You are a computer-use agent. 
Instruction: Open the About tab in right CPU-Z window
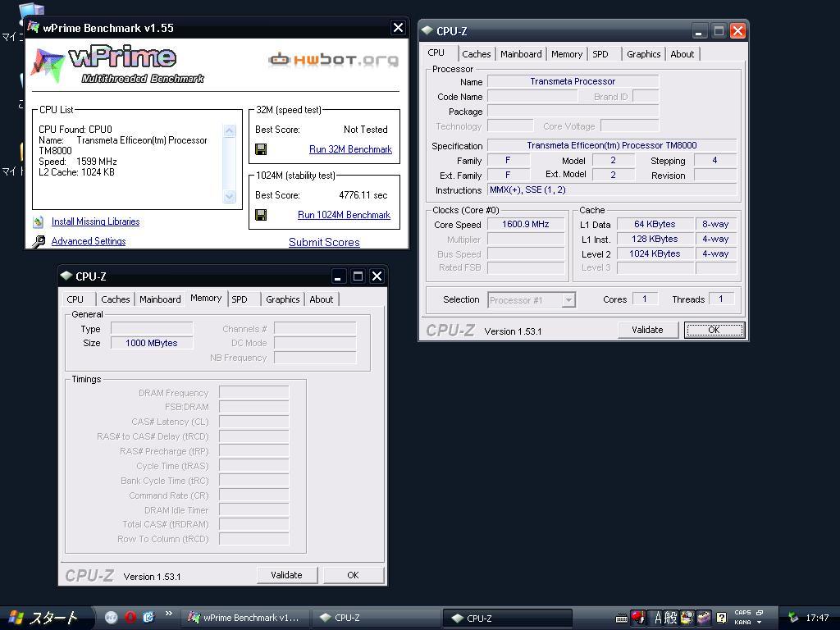click(682, 54)
